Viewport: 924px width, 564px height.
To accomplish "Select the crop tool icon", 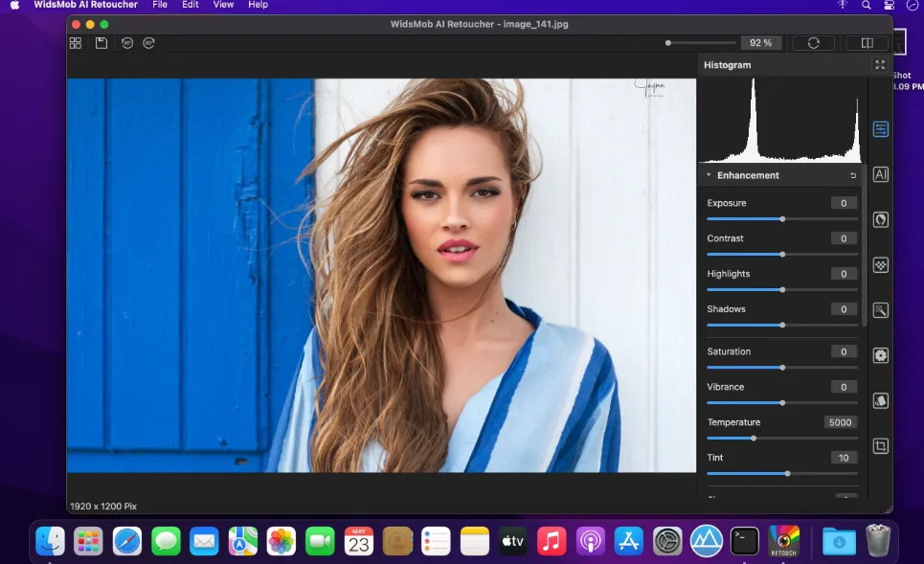I will (x=880, y=446).
